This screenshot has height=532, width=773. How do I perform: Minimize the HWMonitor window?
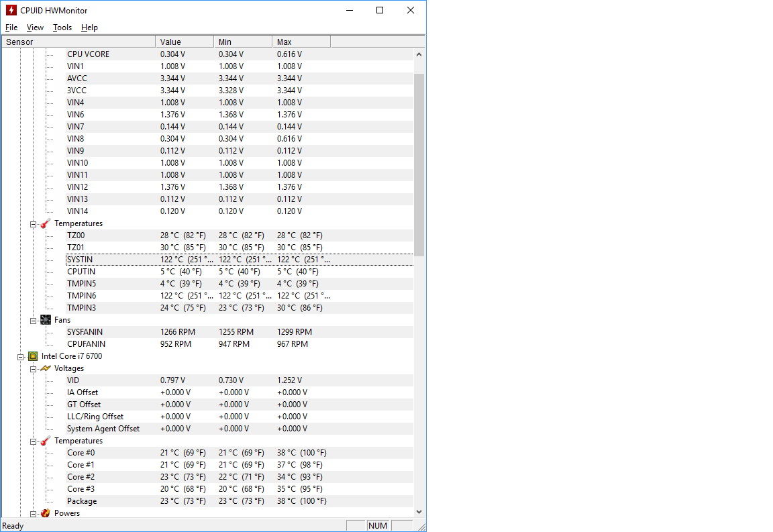350,10
